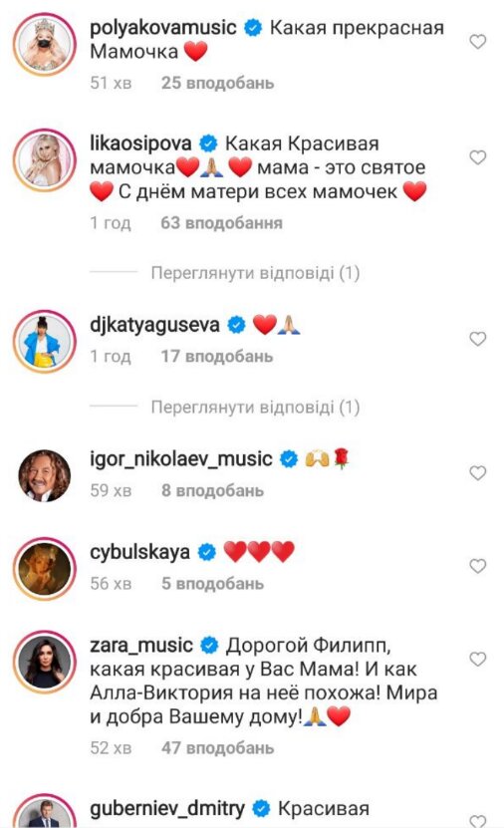Open djkatyaguseva profile avatar
The height and width of the screenshot is (828, 504).
pyautogui.click(x=45, y=342)
